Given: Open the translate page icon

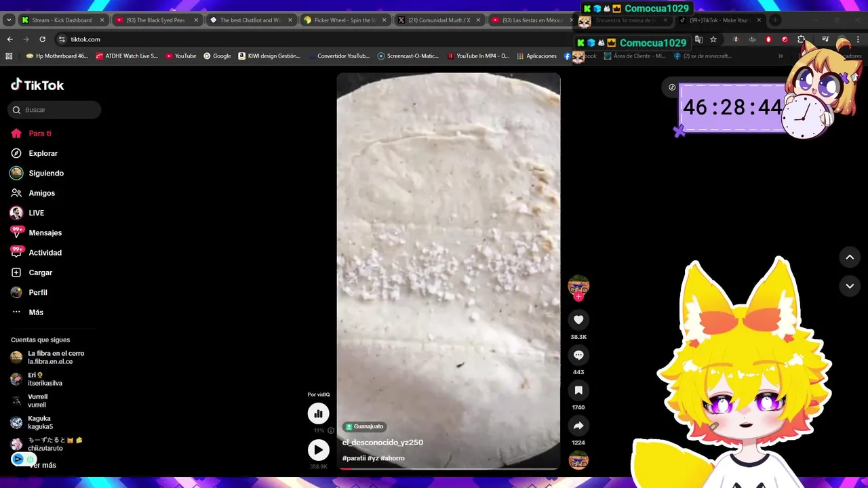Looking at the screenshot, I should pos(698,39).
